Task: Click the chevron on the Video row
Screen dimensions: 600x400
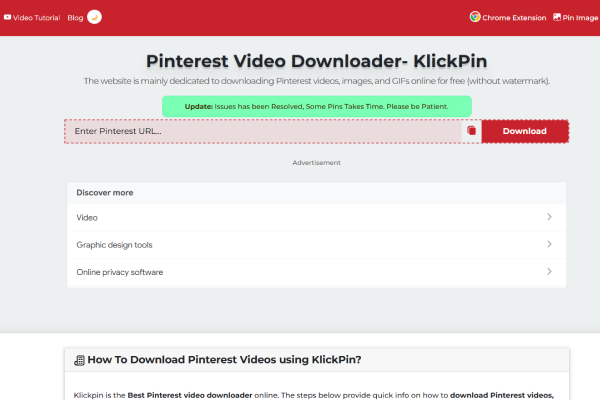Action: [549, 217]
